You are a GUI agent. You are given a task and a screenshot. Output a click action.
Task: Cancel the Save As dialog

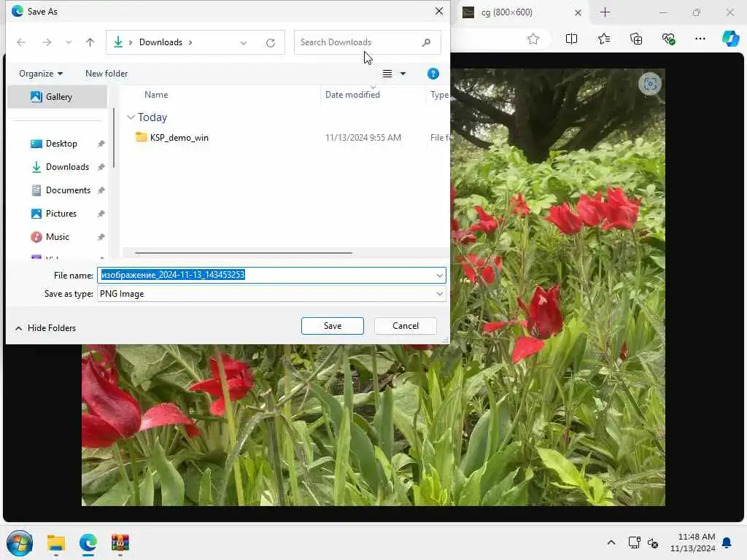[406, 326]
